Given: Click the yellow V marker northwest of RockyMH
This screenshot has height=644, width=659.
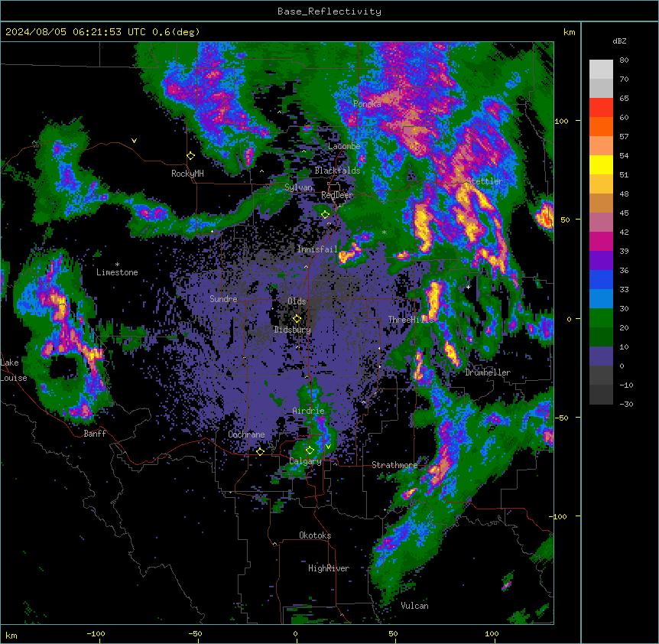Looking at the screenshot, I should pos(134,141).
